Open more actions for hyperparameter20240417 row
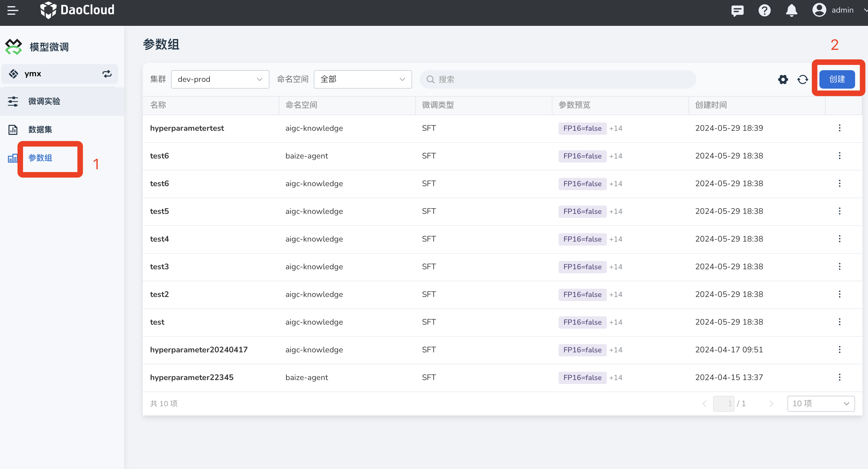The width and height of the screenshot is (868, 469). point(839,350)
